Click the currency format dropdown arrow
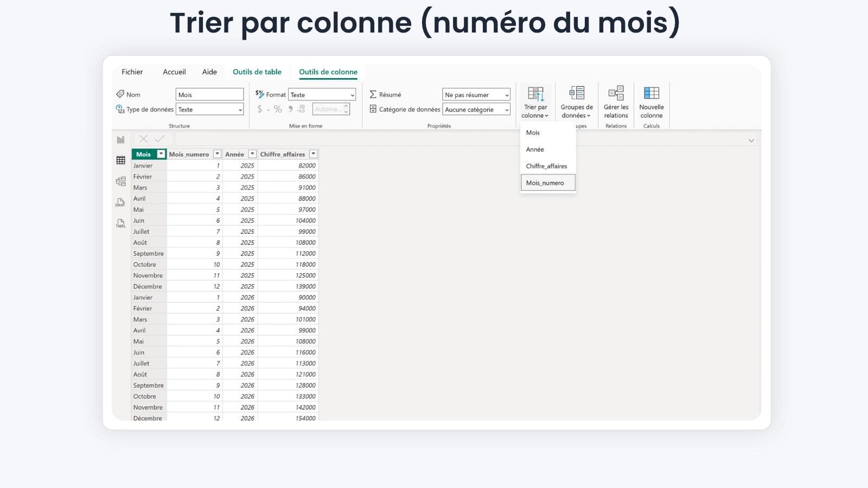Screen dimensions: 868x488 click(268, 110)
